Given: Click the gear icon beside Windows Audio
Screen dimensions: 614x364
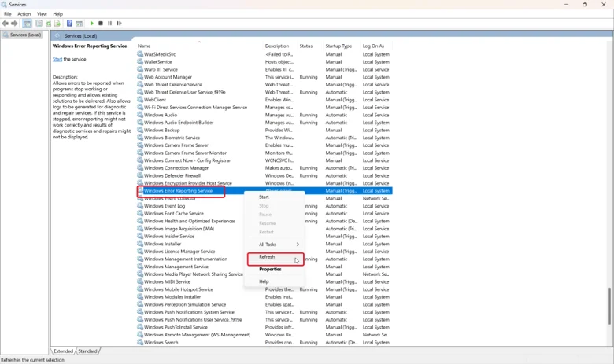Looking at the screenshot, I should point(140,115).
